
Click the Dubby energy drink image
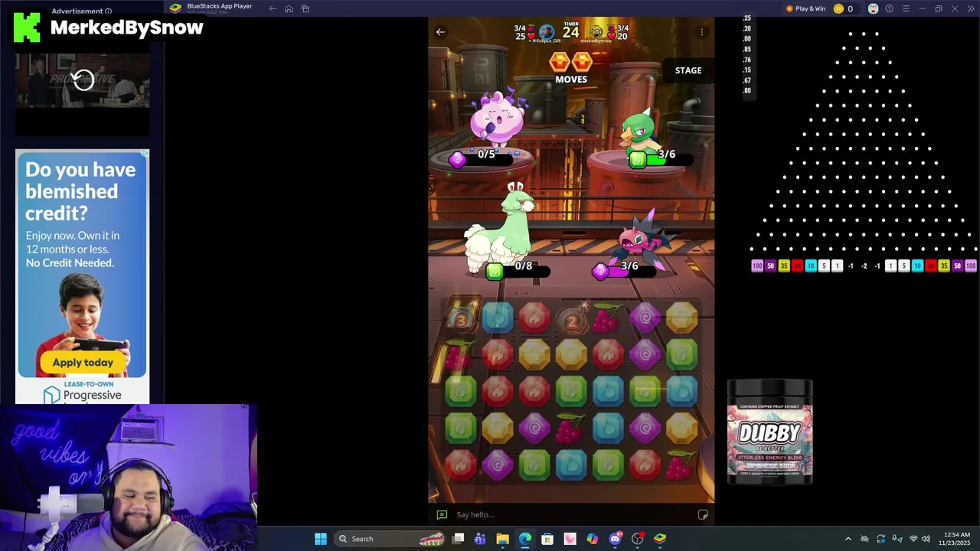point(769,432)
